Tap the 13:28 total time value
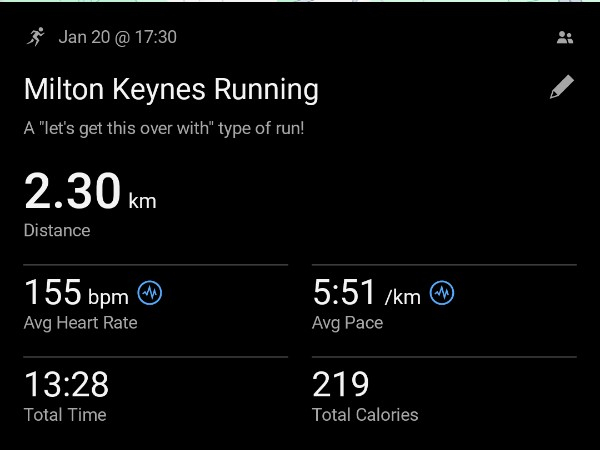Screen dimensions: 600x450 66,384
